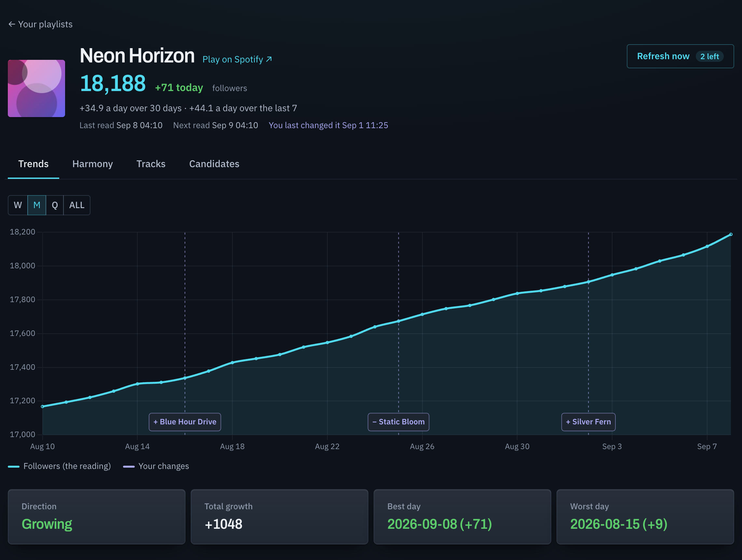The height and width of the screenshot is (560, 742).
Task: Select the M month range
Action: [37, 205]
